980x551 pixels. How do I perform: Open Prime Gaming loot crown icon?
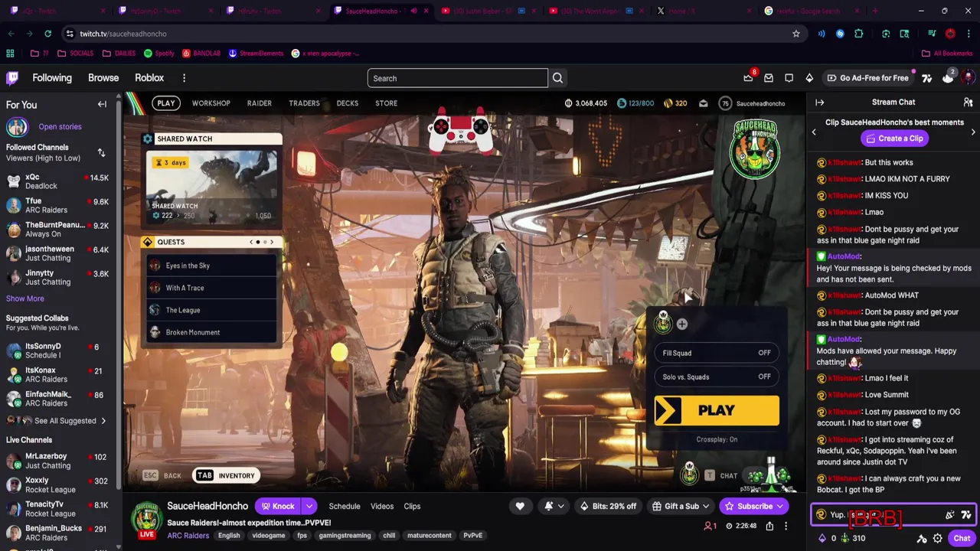tap(748, 78)
